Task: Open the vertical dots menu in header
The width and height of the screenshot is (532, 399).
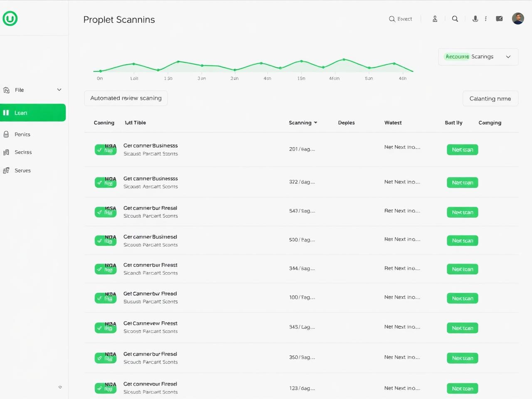Action: tap(485, 19)
